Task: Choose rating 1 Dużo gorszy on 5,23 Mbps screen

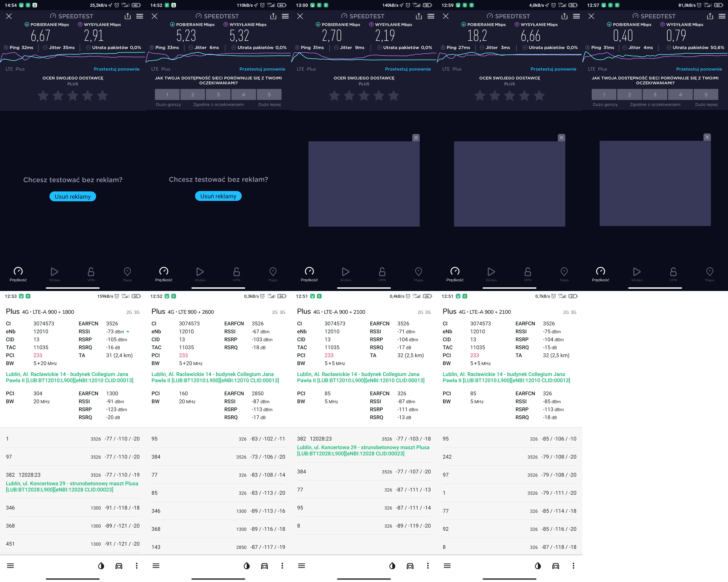Action: click(x=167, y=94)
